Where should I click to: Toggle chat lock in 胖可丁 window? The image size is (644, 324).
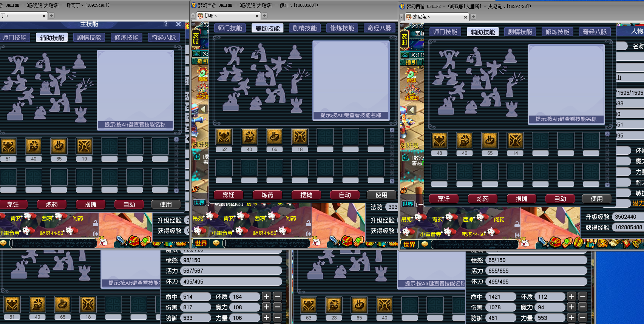96,223
